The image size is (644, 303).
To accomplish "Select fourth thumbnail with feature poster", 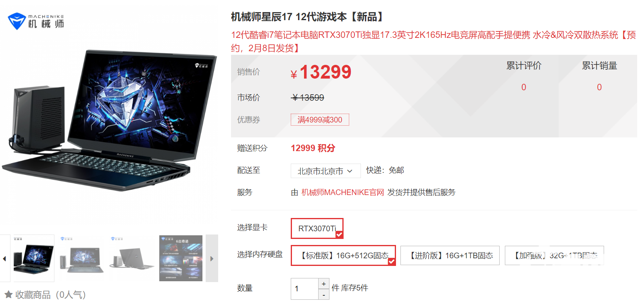I will 181,258.
